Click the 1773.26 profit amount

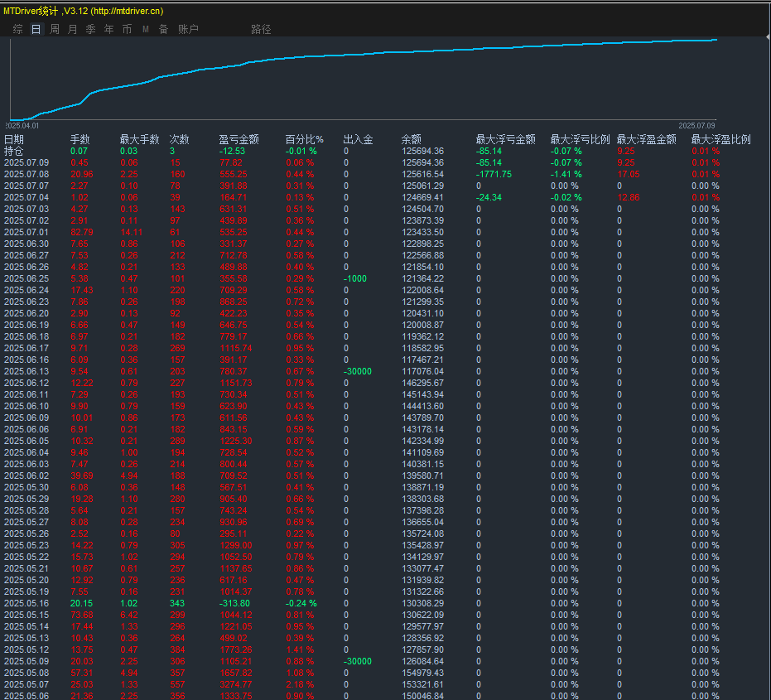236,649
